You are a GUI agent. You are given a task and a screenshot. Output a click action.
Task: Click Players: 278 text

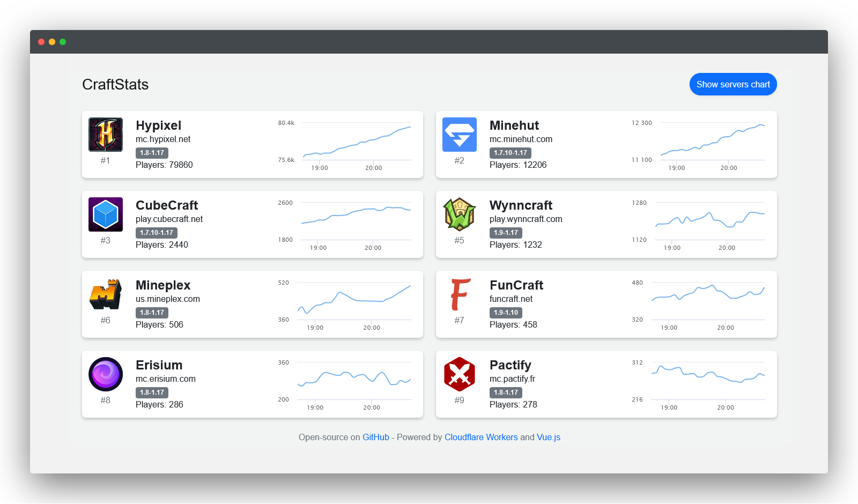(x=513, y=405)
